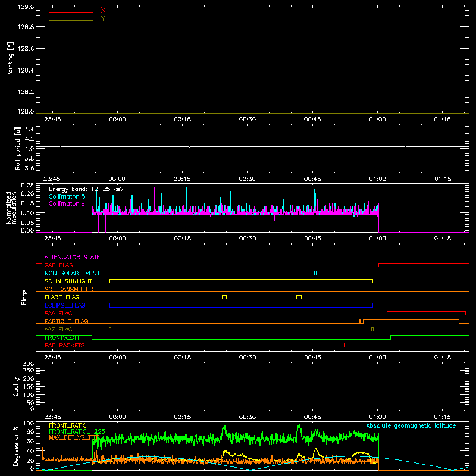Click the 0.25 modulation tick label
The image size is (476, 476).
[27, 186]
